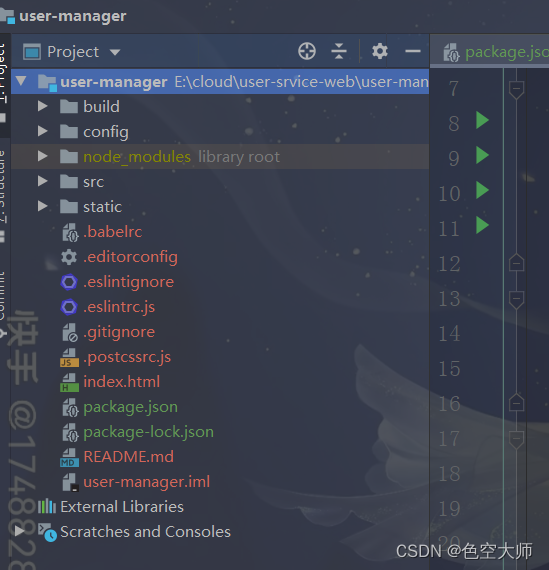Select package-lock.json file

148,432
